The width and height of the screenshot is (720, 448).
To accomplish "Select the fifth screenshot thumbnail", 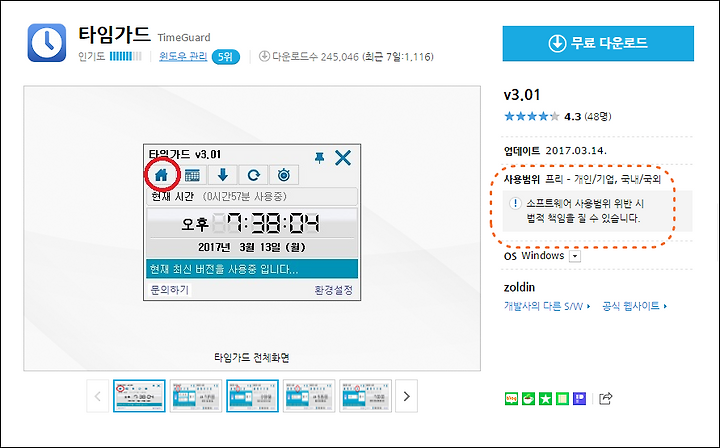I will [366, 396].
